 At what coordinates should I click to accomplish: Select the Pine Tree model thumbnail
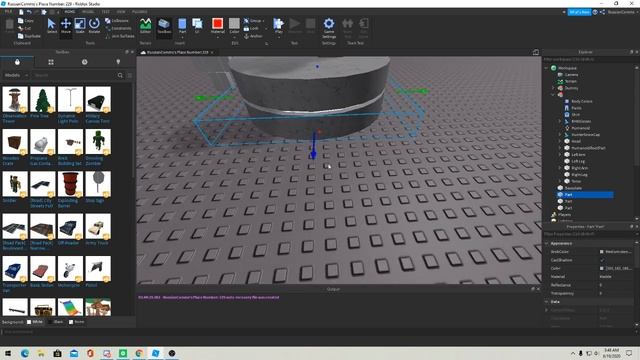[42, 99]
